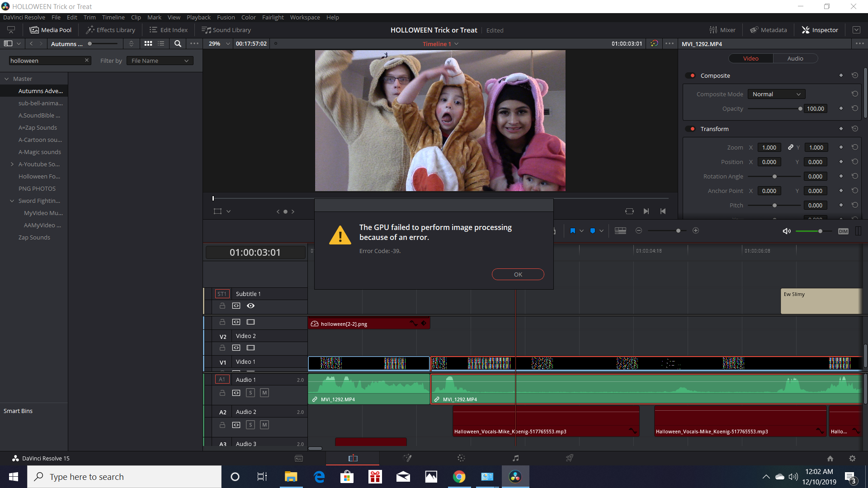Solo the Audio 1 track
This screenshot has height=488, width=868.
click(x=250, y=393)
